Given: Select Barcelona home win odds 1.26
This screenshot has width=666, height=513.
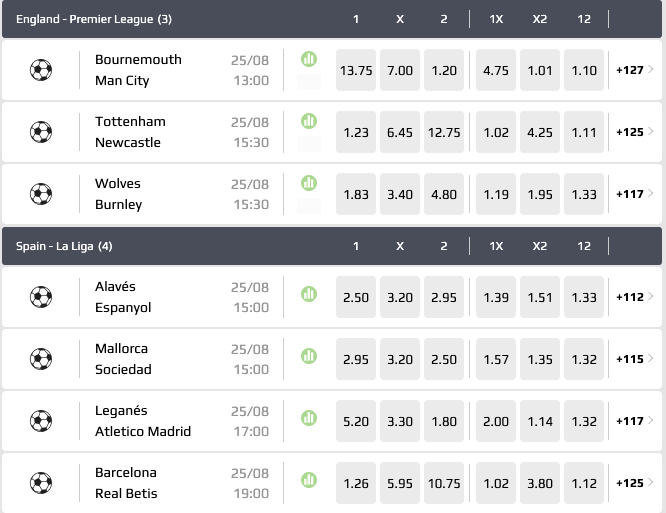Looking at the screenshot, I should point(356,483).
